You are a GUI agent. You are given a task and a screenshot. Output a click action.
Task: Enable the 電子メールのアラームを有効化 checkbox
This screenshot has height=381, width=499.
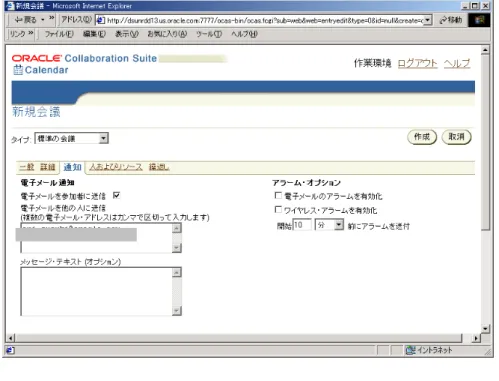point(278,195)
